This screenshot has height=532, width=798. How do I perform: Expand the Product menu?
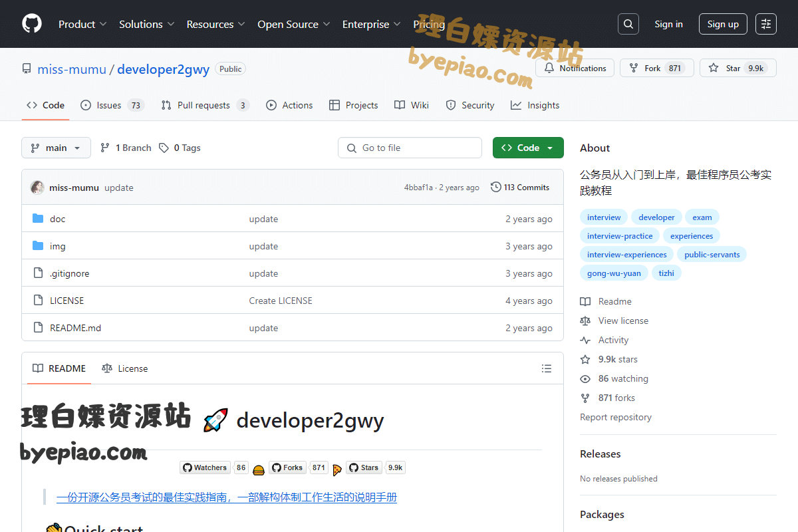82,24
